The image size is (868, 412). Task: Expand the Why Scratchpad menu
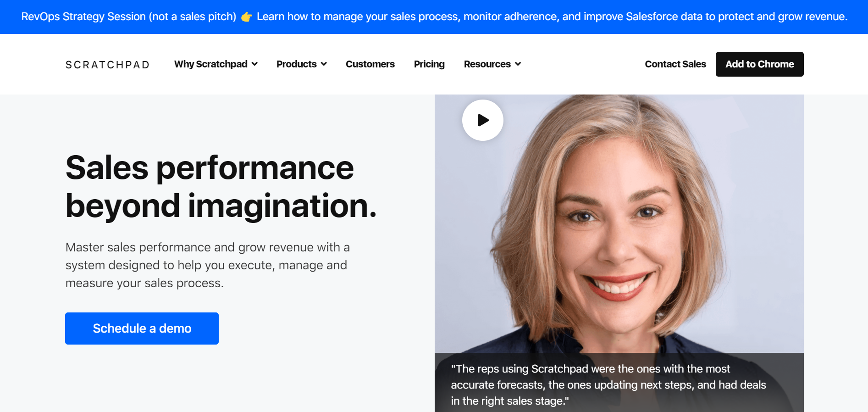click(x=216, y=64)
